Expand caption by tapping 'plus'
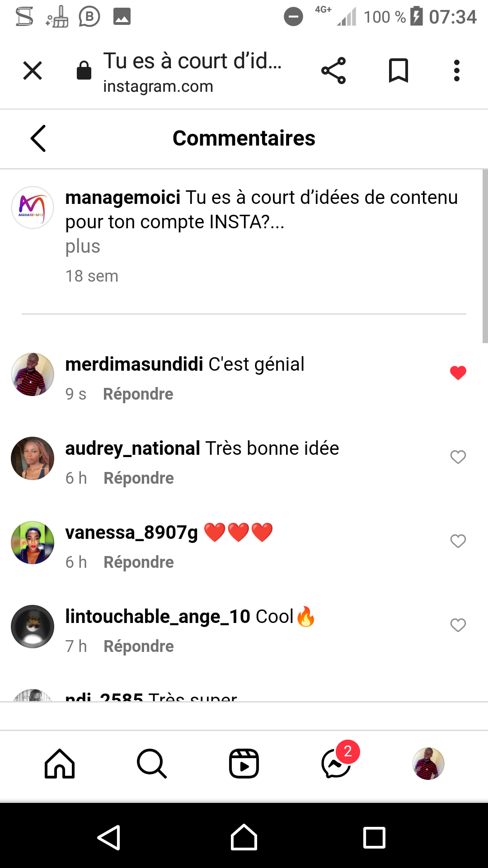Image resolution: width=488 pixels, height=868 pixels. [x=83, y=246]
